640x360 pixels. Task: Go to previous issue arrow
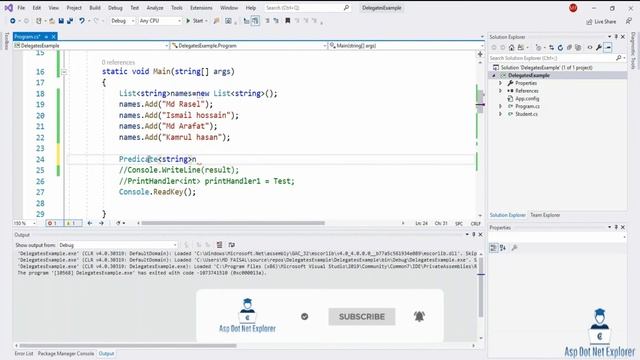[x=90, y=223]
